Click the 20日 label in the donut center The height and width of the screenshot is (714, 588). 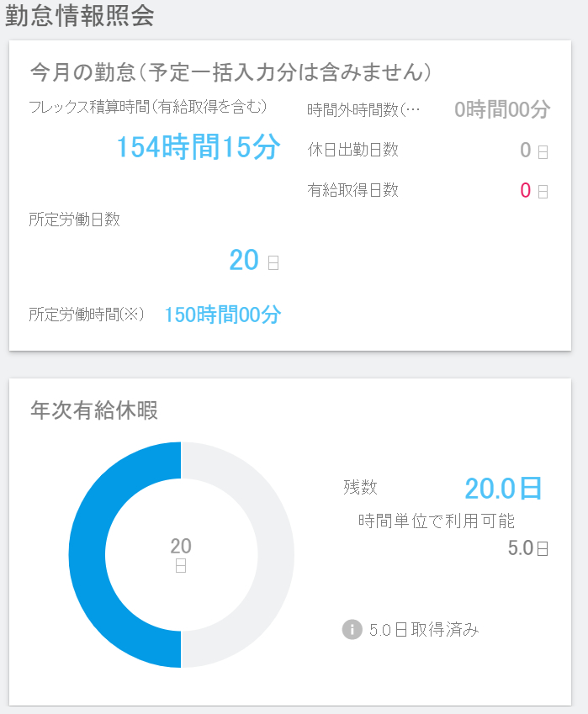pyautogui.click(x=181, y=554)
